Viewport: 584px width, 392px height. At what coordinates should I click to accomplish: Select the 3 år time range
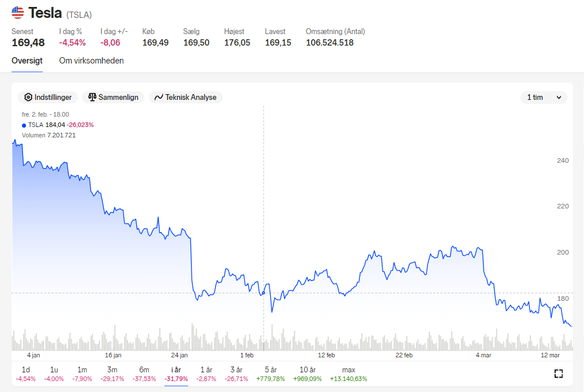[237, 374]
